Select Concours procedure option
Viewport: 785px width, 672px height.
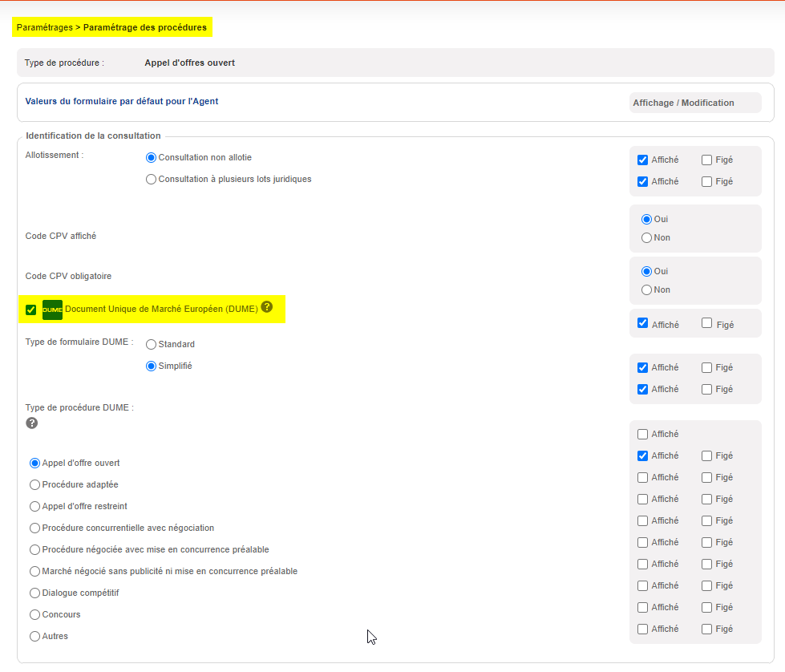point(34,615)
